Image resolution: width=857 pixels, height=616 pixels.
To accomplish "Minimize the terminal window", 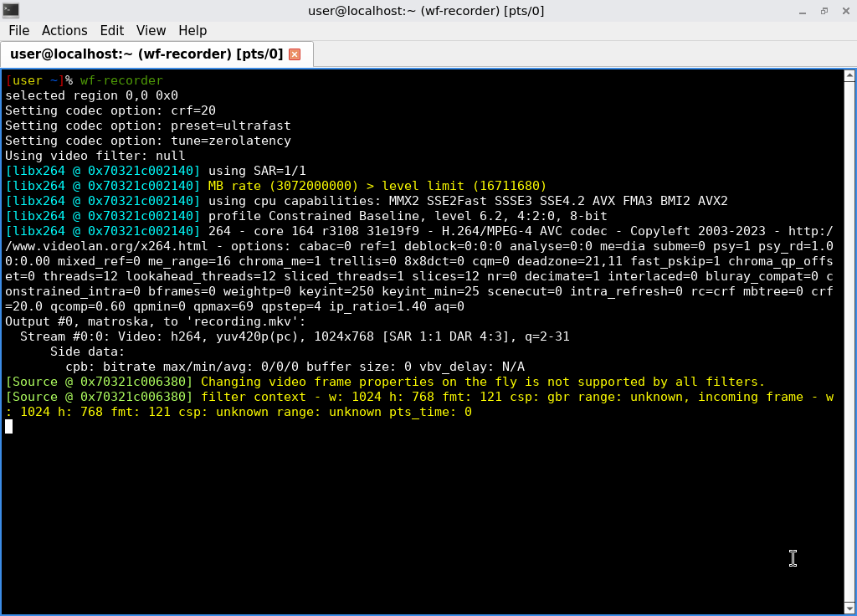I will pyautogui.click(x=803, y=11).
